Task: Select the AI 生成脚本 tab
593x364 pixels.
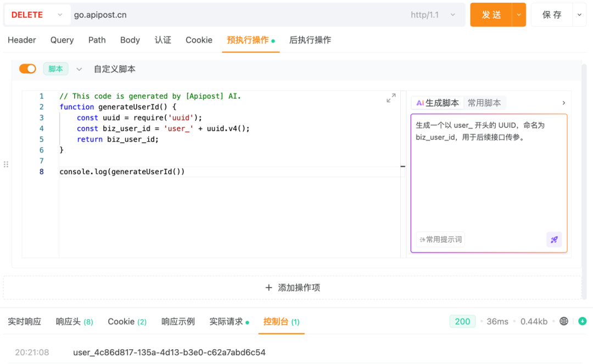Action: click(438, 103)
